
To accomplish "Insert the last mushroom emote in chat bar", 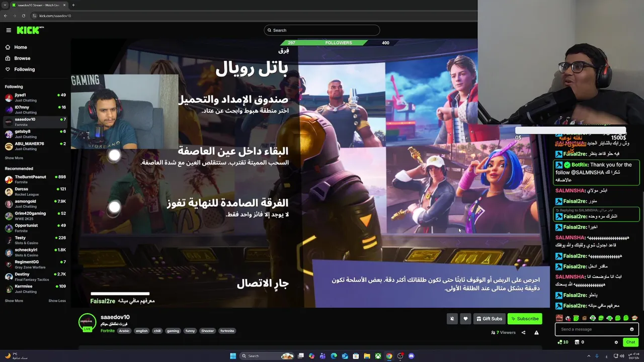I will tap(635, 318).
